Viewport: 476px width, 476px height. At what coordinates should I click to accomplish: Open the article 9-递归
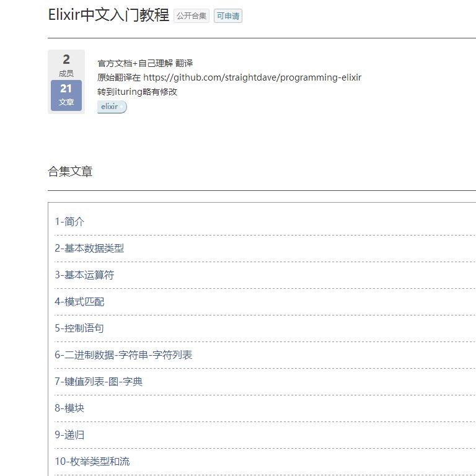click(x=69, y=435)
